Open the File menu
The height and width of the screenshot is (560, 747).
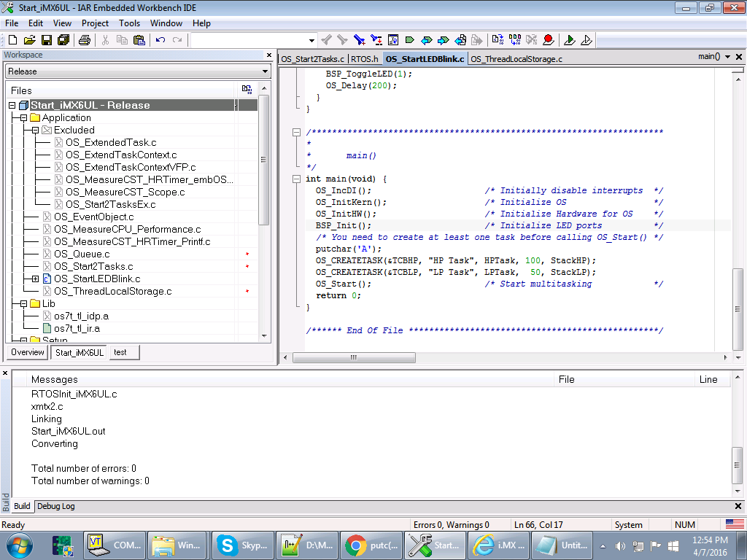pos(12,23)
